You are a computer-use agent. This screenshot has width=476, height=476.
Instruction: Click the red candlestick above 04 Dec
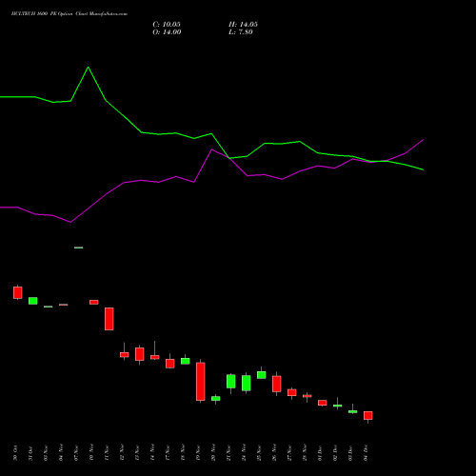coord(368,416)
